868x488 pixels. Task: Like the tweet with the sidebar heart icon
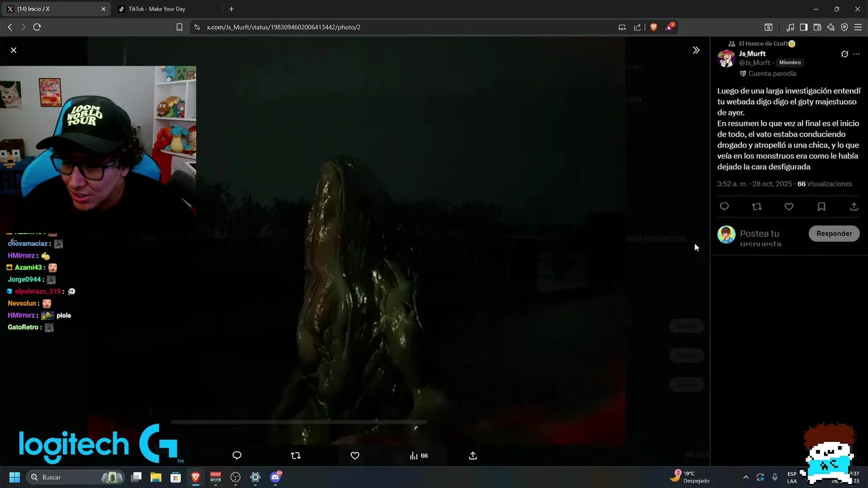click(789, 207)
